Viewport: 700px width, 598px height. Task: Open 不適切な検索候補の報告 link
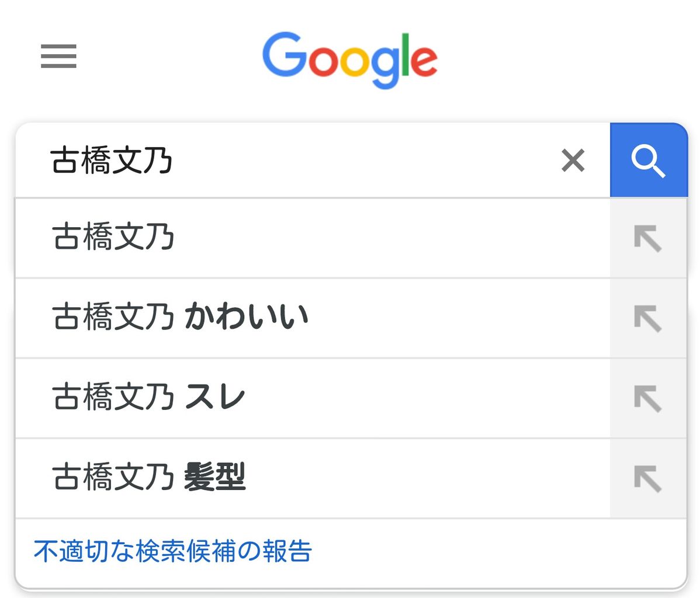(x=173, y=551)
